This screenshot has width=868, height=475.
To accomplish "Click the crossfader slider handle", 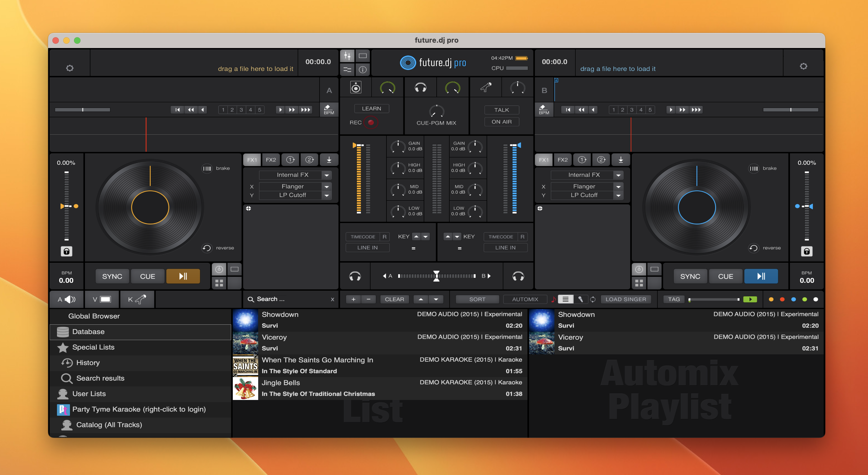I will point(436,276).
